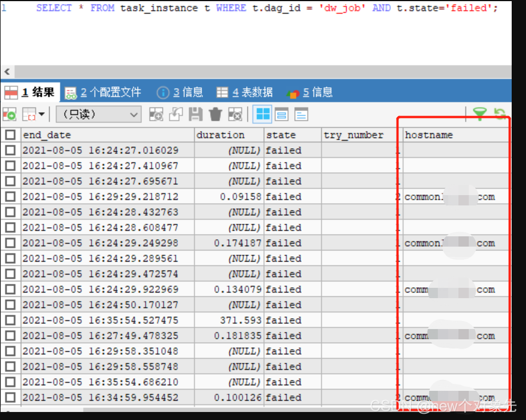Screen dimensions: 526x420
Task: Open the copy result dropdown arrow
Action: click(42, 114)
